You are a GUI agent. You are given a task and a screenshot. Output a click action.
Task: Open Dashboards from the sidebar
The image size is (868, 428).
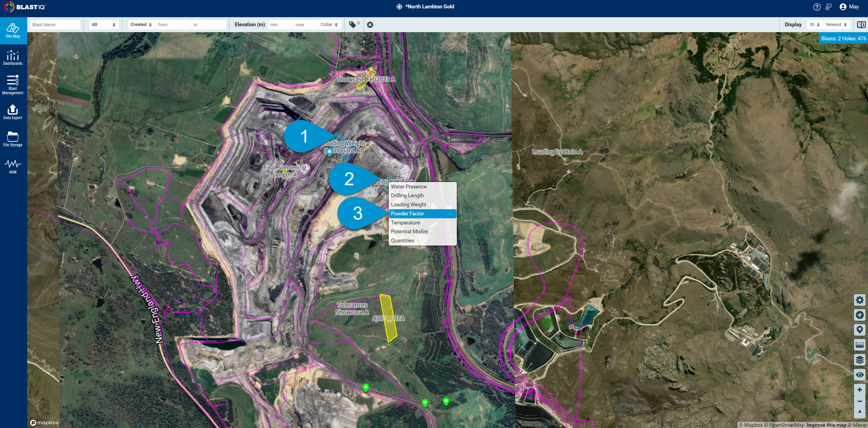point(13,58)
